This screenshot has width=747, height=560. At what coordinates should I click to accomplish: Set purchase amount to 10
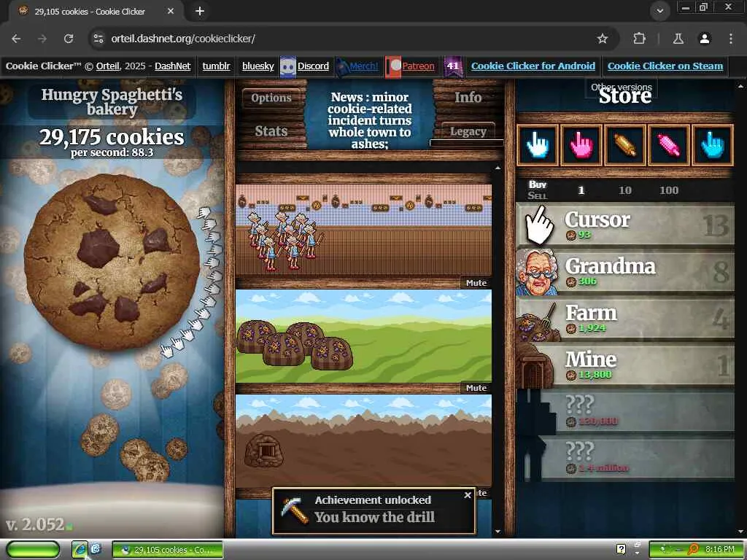[x=624, y=190]
